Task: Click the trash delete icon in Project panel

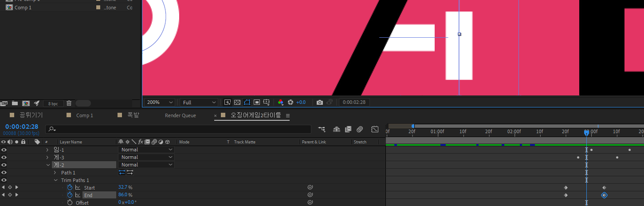Action: point(69,103)
